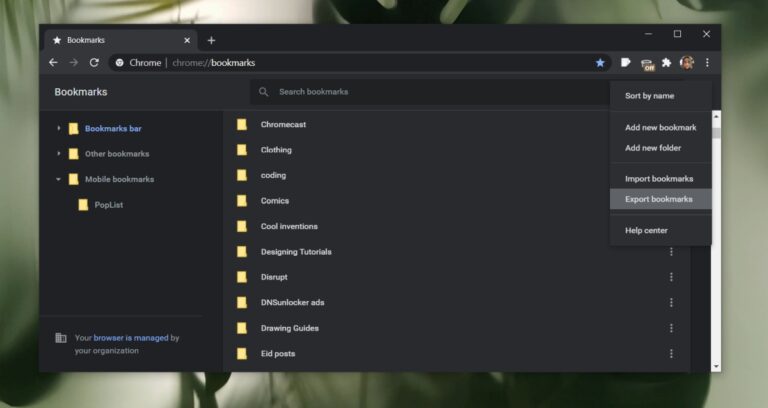Screen dimensions: 768x408
Task: Click the Chrome site info icon
Action: click(120, 63)
